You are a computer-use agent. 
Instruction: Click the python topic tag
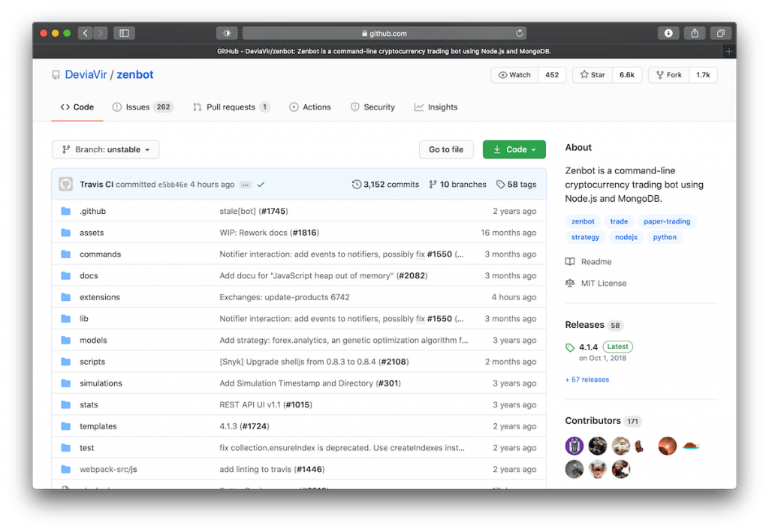665,237
